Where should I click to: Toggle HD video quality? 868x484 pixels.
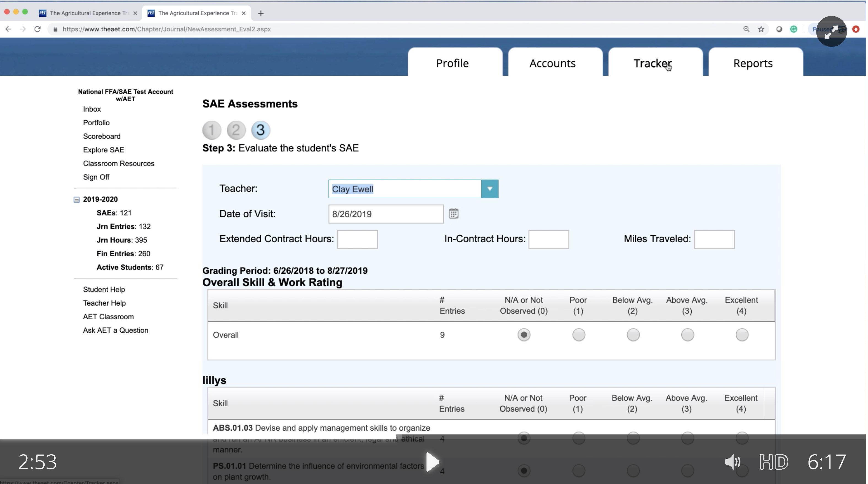pyautogui.click(x=774, y=462)
